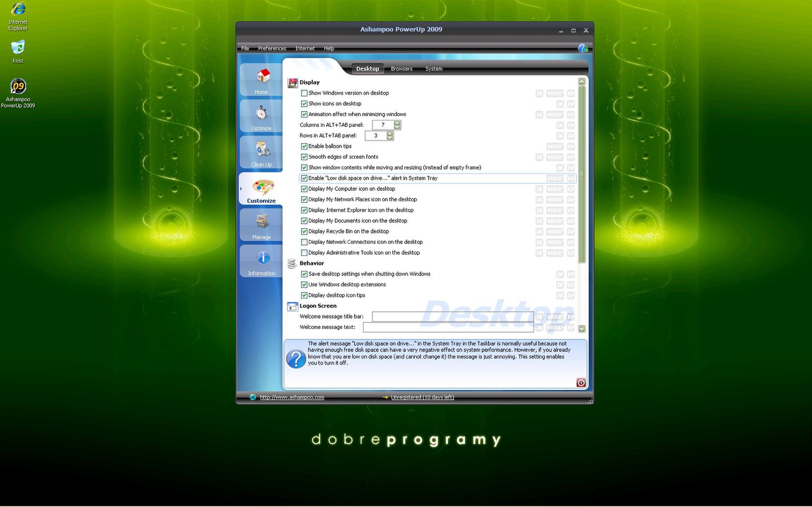This screenshot has height=507, width=812.
Task: Click the Rows in ALT+TAB value field
Action: coord(376,135)
